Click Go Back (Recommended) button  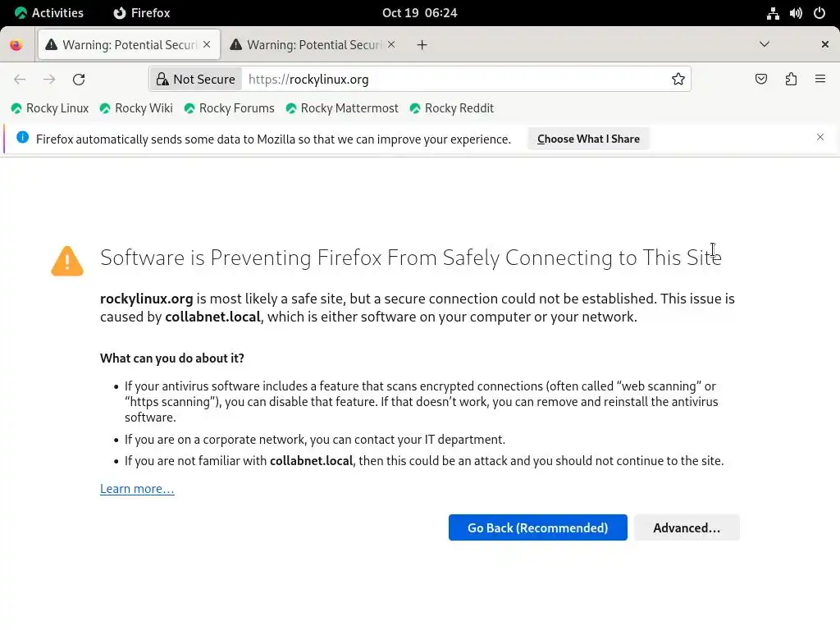pos(537,527)
